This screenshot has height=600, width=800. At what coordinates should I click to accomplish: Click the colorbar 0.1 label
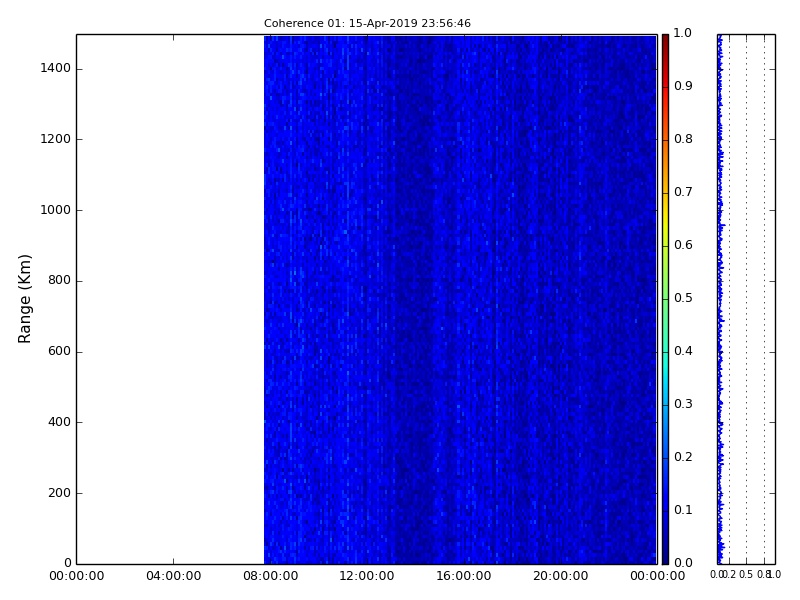(x=683, y=510)
